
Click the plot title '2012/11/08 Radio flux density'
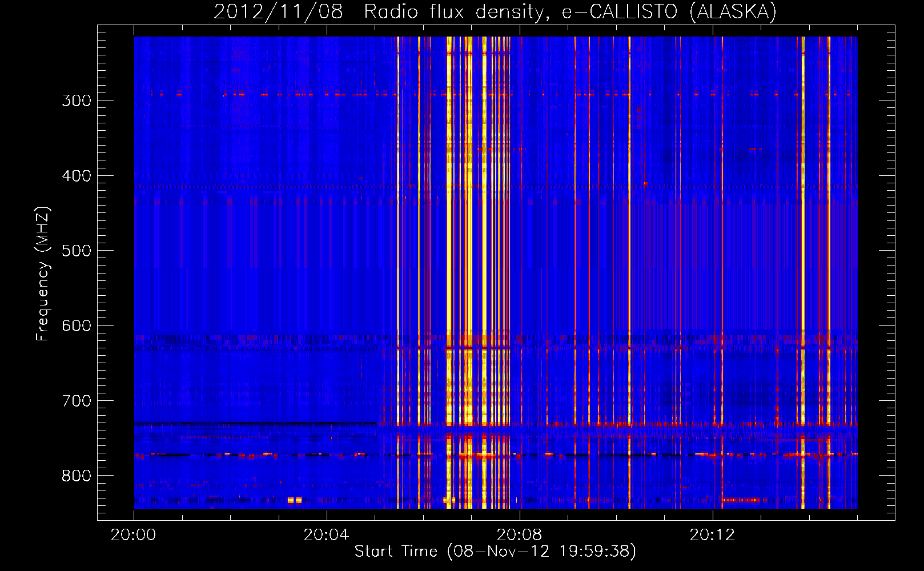click(495, 12)
